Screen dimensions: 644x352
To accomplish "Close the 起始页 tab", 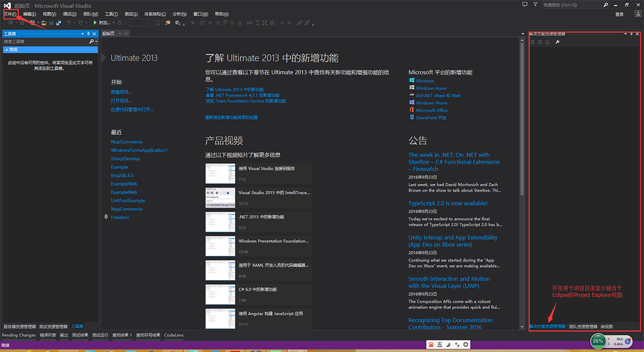I will pyautogui.click(x=126, y=33).
